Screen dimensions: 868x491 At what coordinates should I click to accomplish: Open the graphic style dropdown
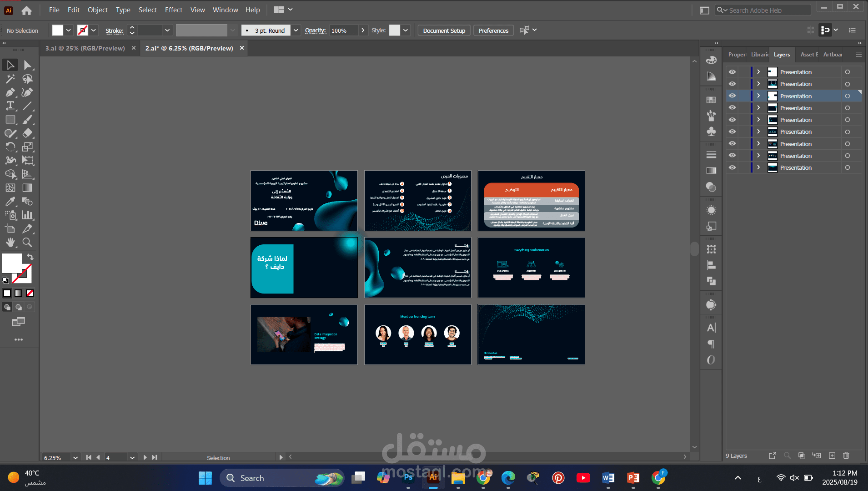pos(406,30)
